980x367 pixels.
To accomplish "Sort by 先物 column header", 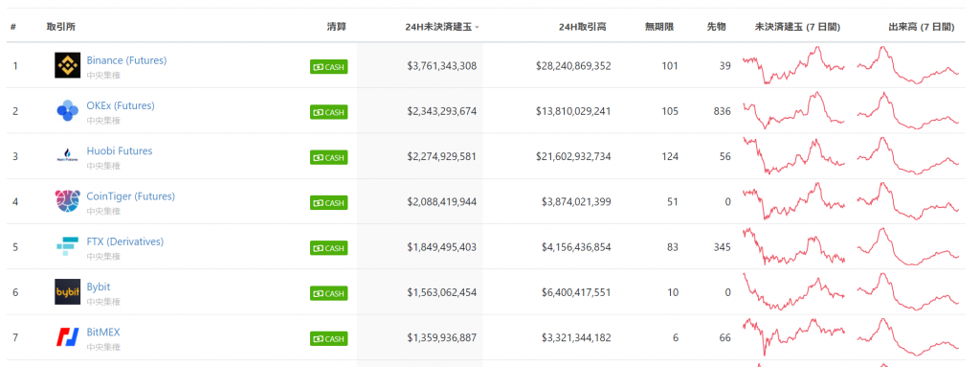I will [716, 27].
